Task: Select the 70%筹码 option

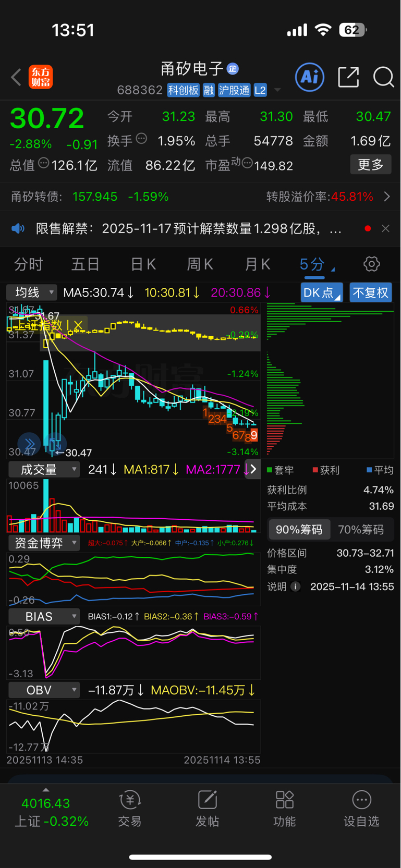Action: pyautogui.click(x=361, y=530)
